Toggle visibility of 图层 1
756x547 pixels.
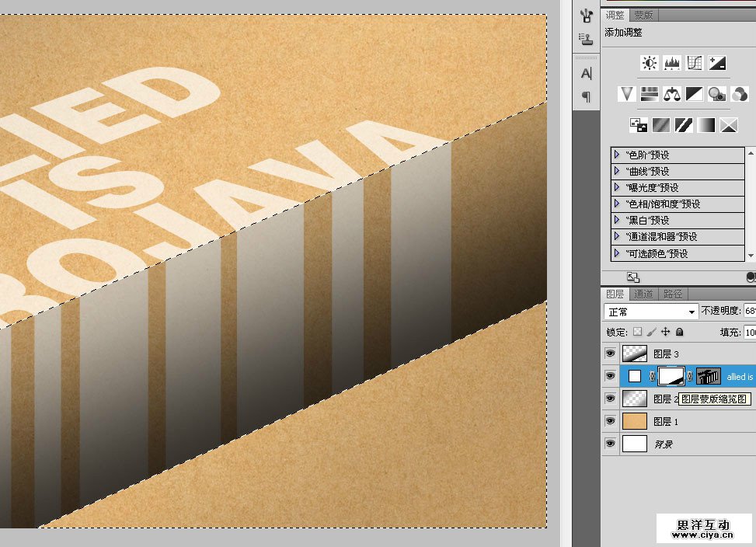pos(611,421)
